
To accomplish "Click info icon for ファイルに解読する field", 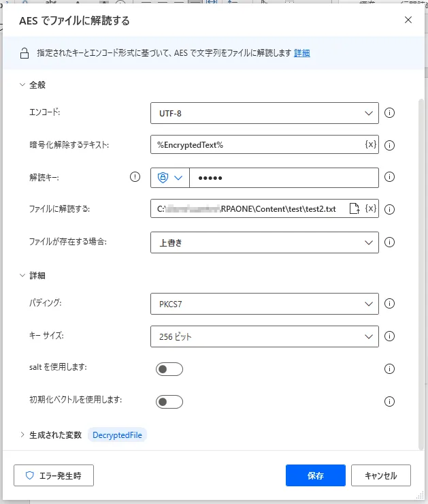I will (389, 210).
